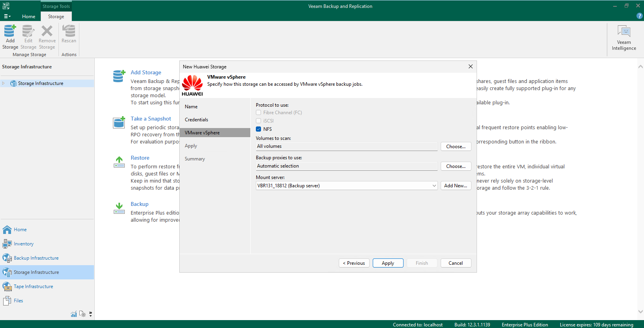The width and height of the screenshot is (644, 328).
Task: Cancel the New Huawei Storage wizard
Action: pos(456,263)
